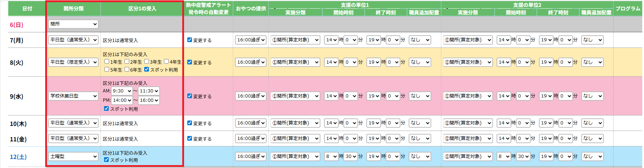Uncheck スポット利用 in the 12(土) row
Screen dimensions: 644x168
tap(106, 160)
